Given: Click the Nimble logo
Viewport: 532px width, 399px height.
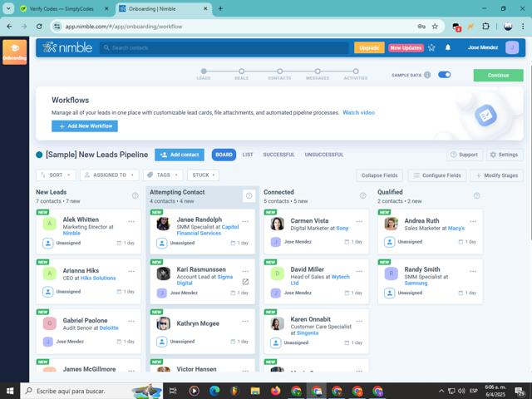Looking at the screenshot, I should [x=67, y=47].
